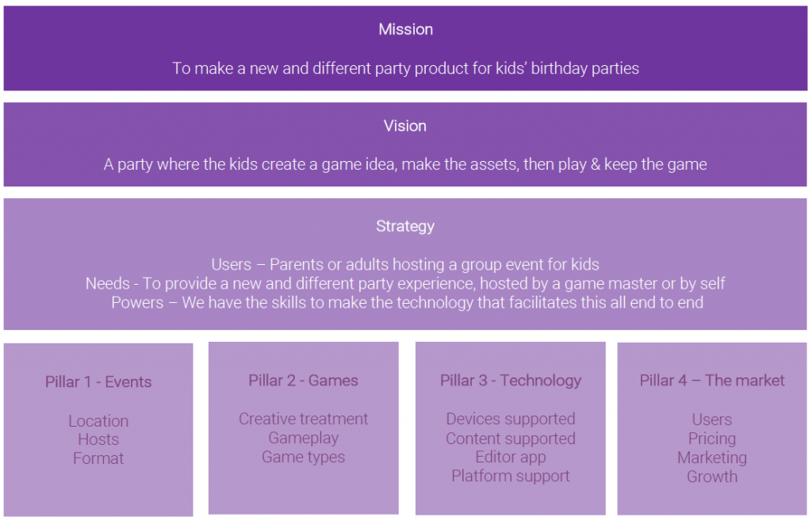The image size is (812, 521).
Task: Click Hosts in the Events pillar
Action: pos(98,439)
